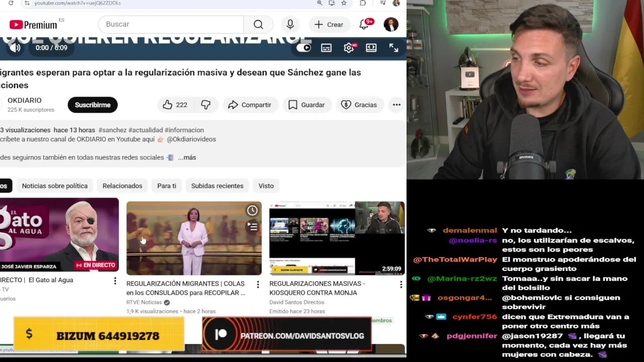Toggle subtitles in the video player
The height and width of the screenshot is (362, 644).
(x=326, y=48)
